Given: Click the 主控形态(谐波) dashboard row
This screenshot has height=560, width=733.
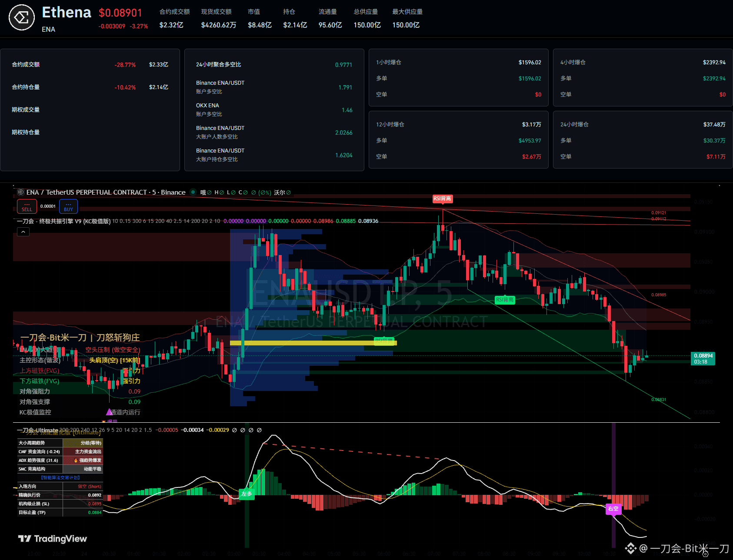Looking at the screenshot, I should [x=80, y=360].
